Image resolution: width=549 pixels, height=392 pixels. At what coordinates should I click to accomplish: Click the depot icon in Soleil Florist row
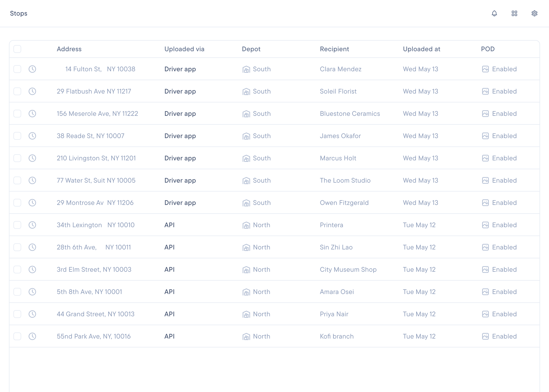pyautogui.click(x=246, y=92)
